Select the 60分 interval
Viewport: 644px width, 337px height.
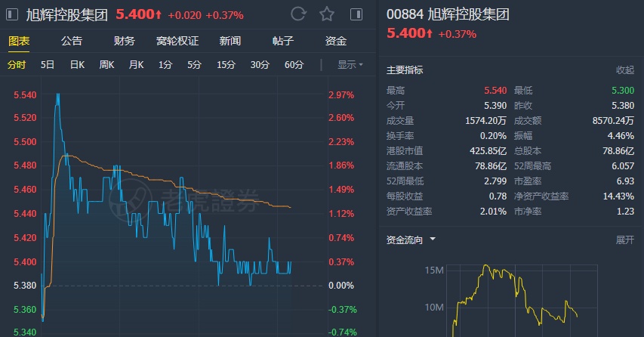[294, 65]
